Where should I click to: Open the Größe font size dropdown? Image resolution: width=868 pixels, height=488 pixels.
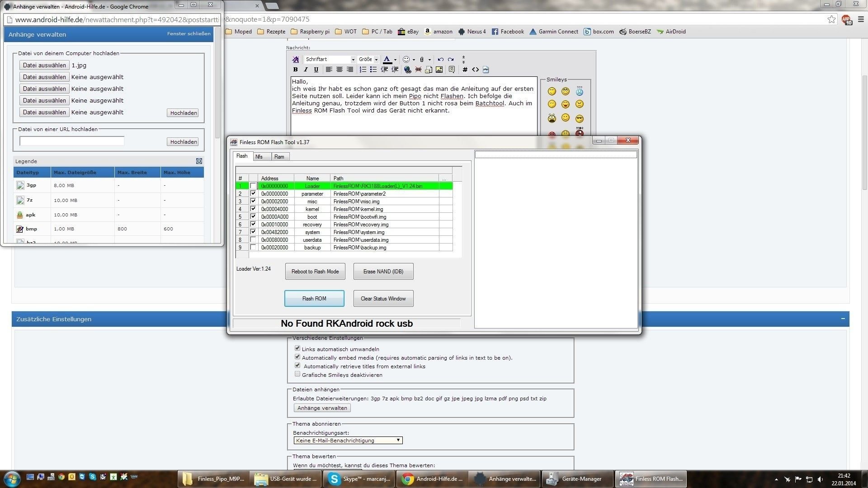[368, 59]
